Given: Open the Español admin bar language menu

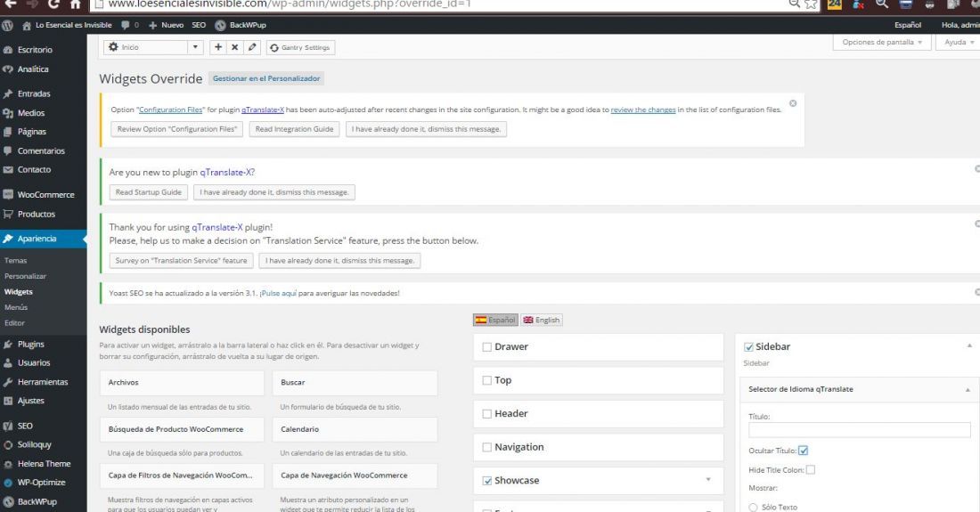Looking at the screenshot, I should coord(908,25).
